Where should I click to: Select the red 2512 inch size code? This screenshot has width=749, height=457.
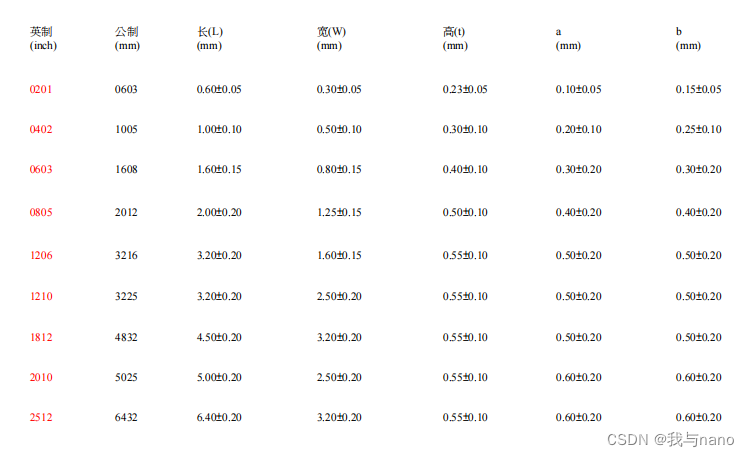[x=41, y=417]
